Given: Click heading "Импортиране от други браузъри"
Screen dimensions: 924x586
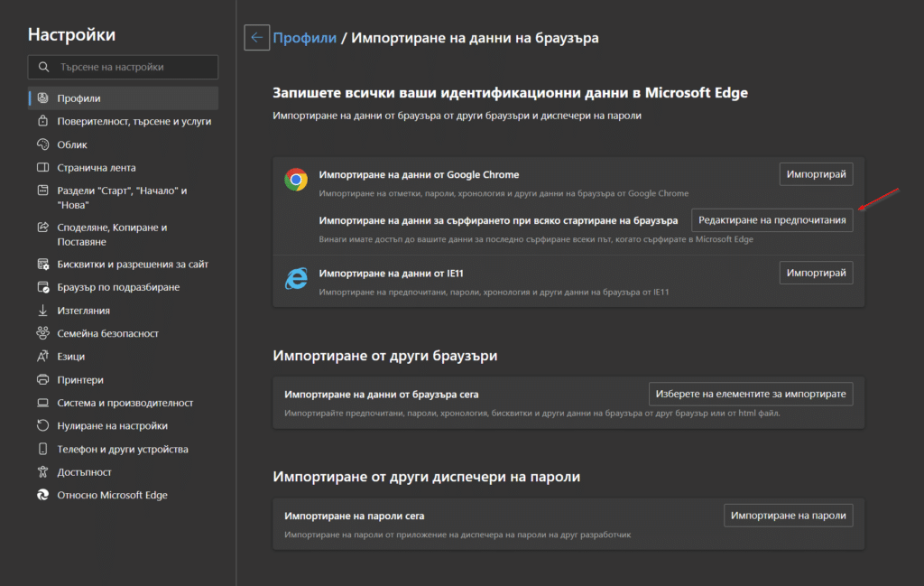Looking at the screenshot, I should tap(384, 356).
